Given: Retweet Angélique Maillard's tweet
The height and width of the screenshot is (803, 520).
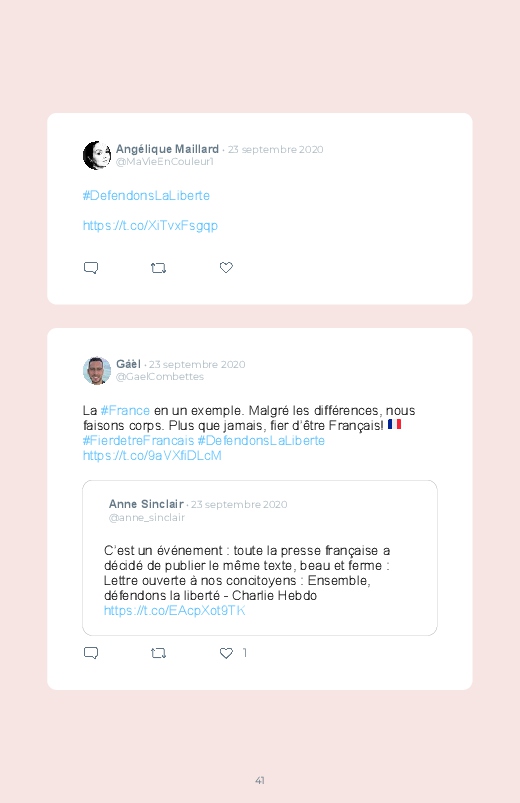Looking at the screenshot, I should point(158,268).
